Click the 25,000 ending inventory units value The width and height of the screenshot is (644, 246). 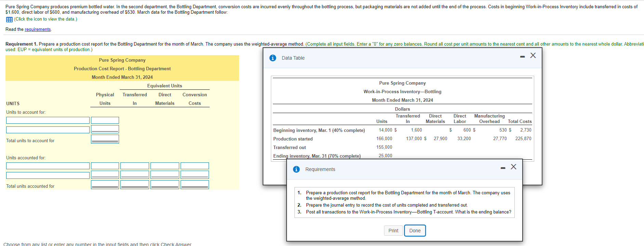click(385, 156)
